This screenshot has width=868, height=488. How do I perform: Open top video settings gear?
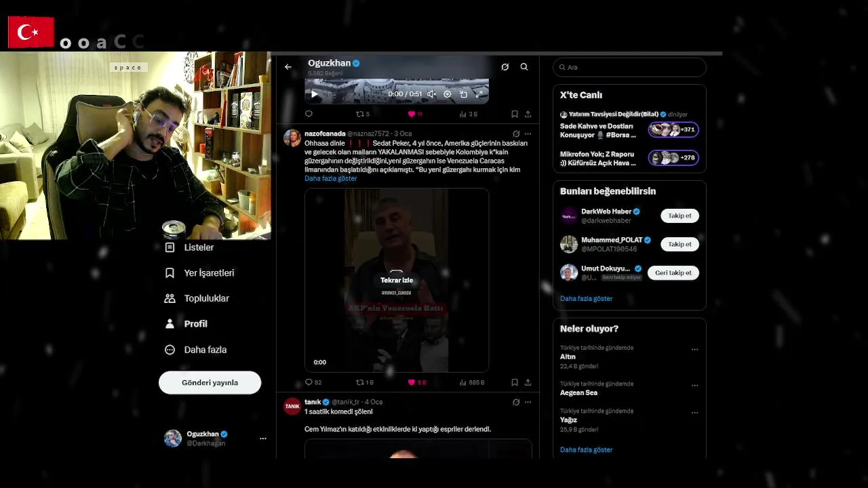pos(447,94)
